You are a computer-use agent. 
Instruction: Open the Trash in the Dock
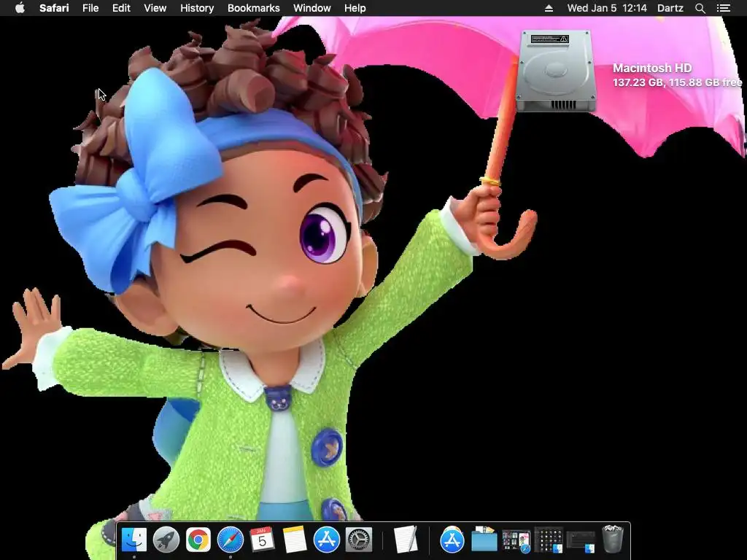coord(613,539)
